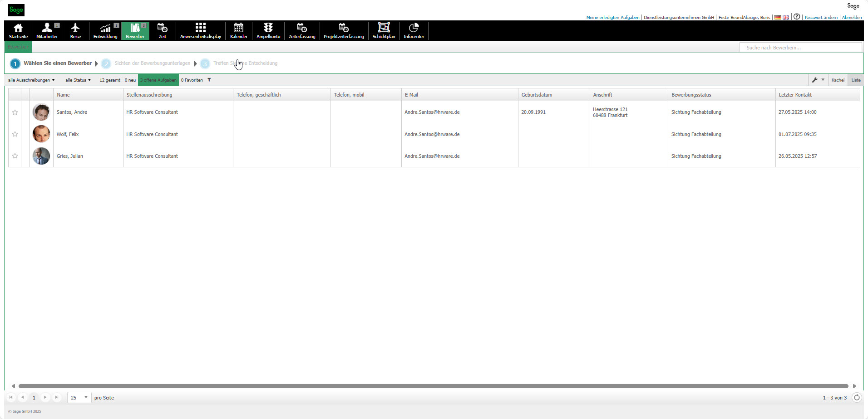Activate the 0 Favoriten filter

pyautogui.click(x=192, y=80)
